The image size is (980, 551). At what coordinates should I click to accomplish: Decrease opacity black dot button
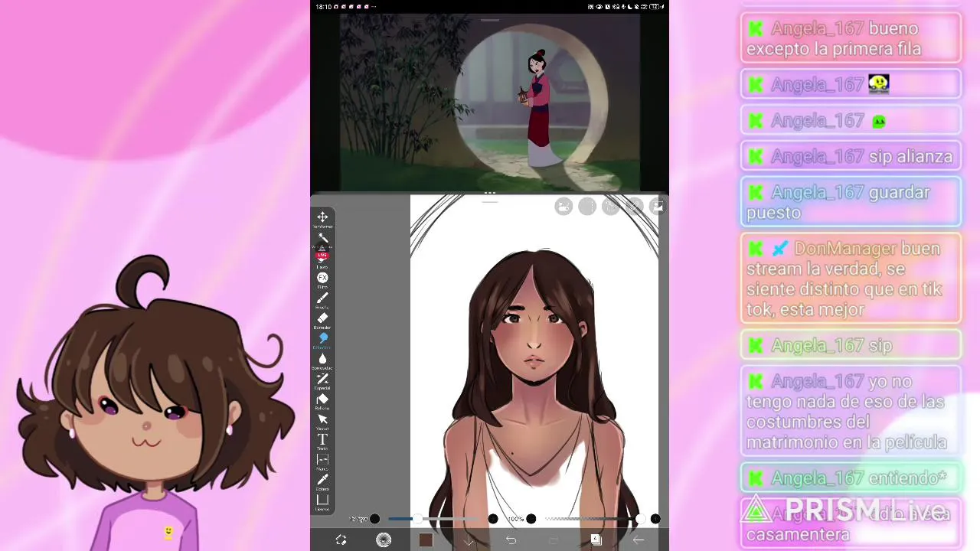point(531,519)
